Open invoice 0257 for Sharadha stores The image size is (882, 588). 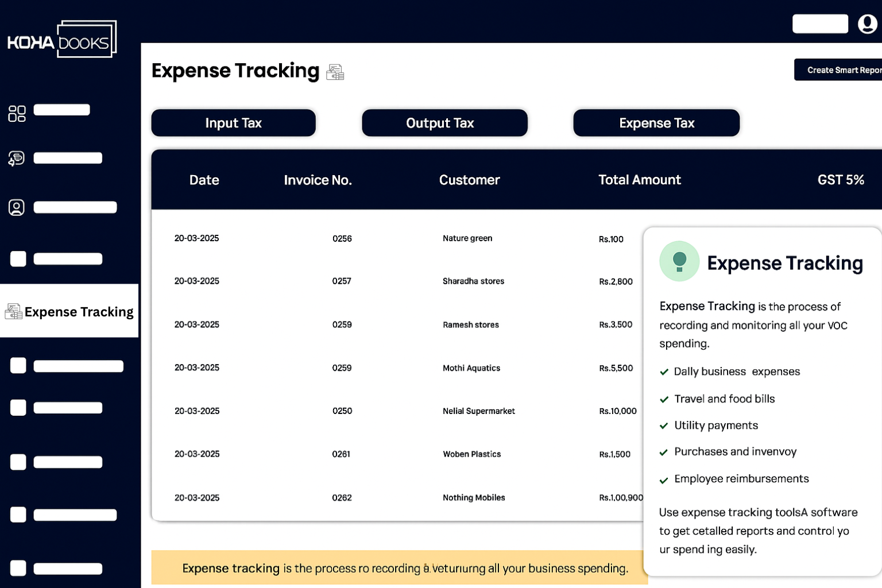tap(342, 281)
